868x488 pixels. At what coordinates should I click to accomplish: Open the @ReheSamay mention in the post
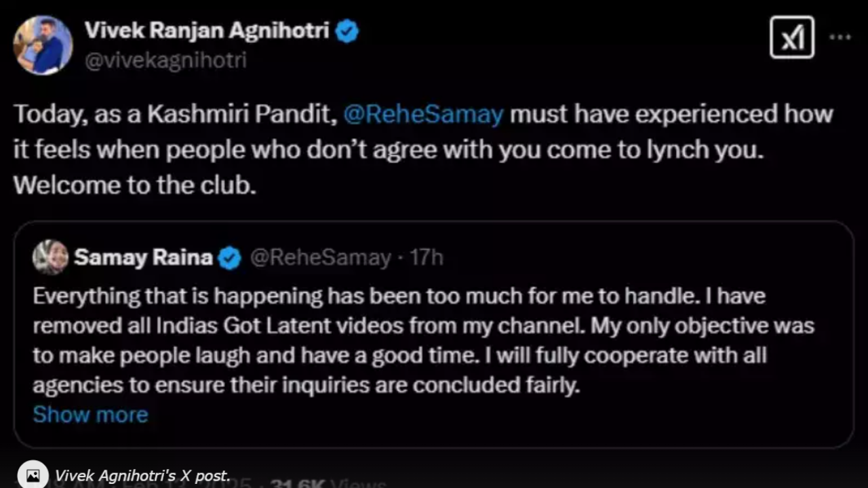423,114
